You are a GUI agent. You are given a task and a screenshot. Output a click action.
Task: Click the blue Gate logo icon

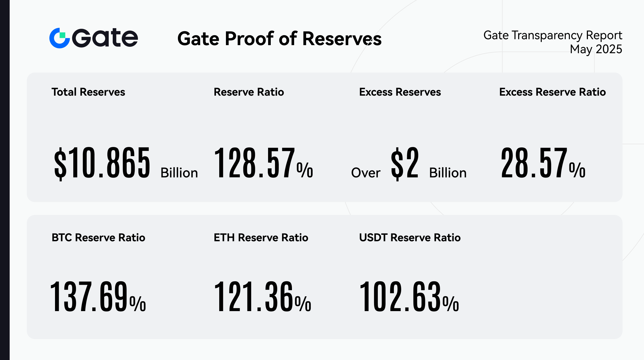(x=59, y=38)
